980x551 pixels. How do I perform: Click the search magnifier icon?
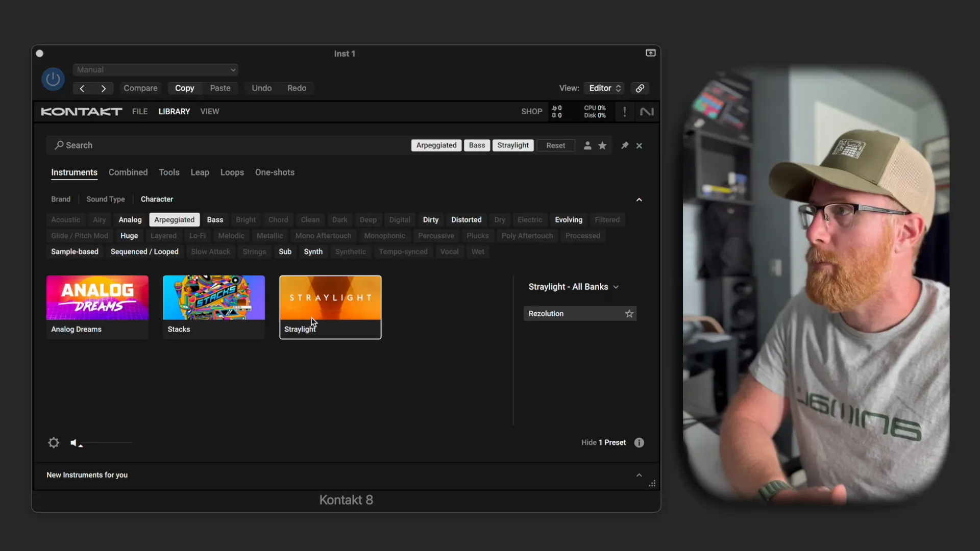click(x=59, y=145)
